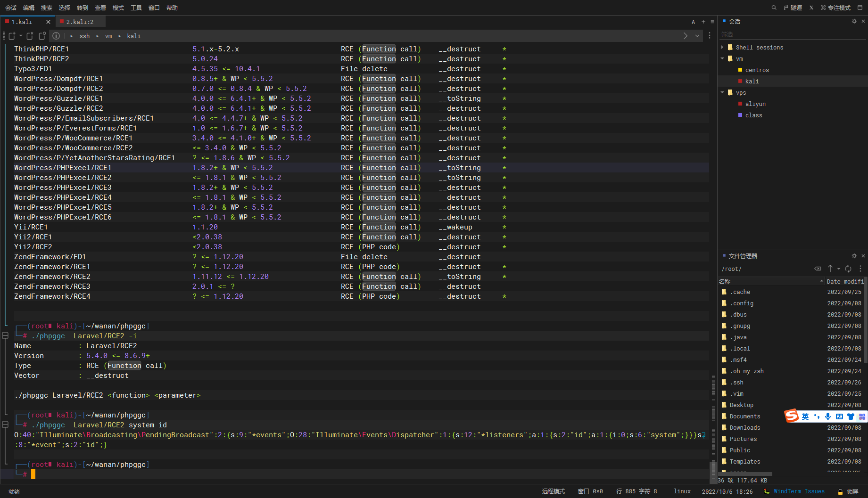This screenshot has height=498, width=868.
Task: Refresh the file manager listing
Action: tap(848, 269)
